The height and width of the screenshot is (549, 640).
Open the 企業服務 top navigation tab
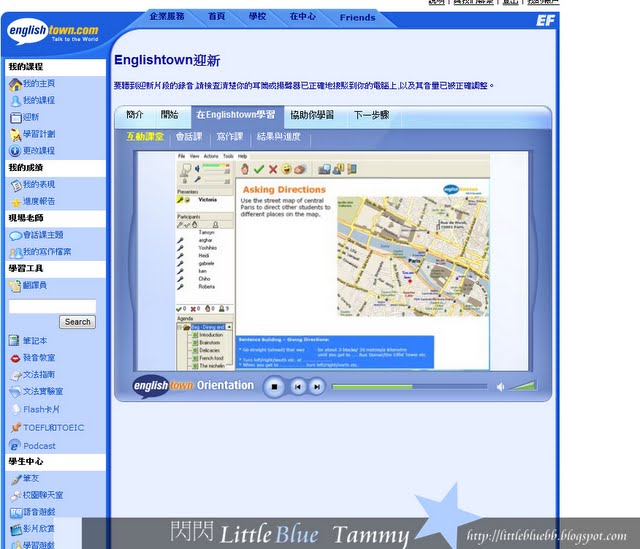[167, 16]
